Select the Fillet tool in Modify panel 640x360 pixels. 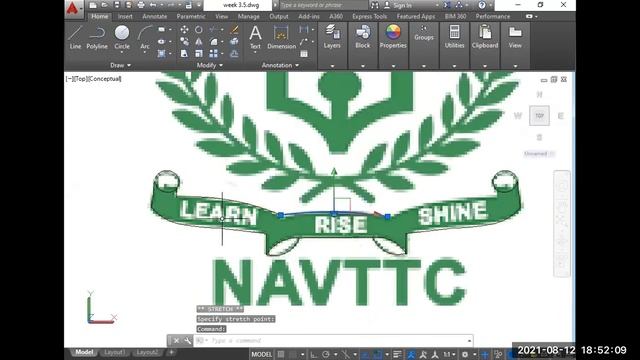(x=214, y=42)
